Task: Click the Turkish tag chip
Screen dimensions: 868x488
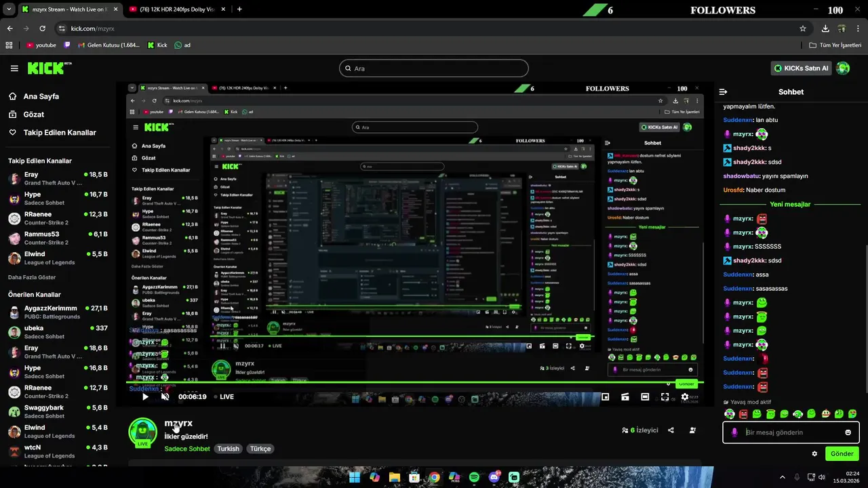Action: (228, 449)
